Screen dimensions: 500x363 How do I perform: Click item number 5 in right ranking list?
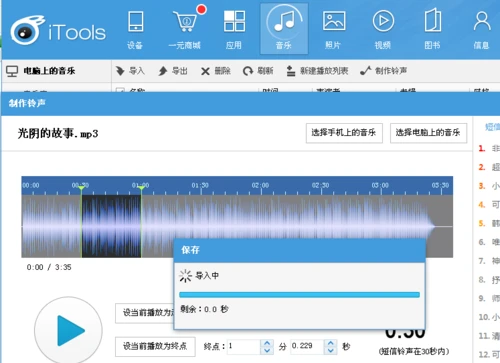pyautogui.click(x=489, y=223)
